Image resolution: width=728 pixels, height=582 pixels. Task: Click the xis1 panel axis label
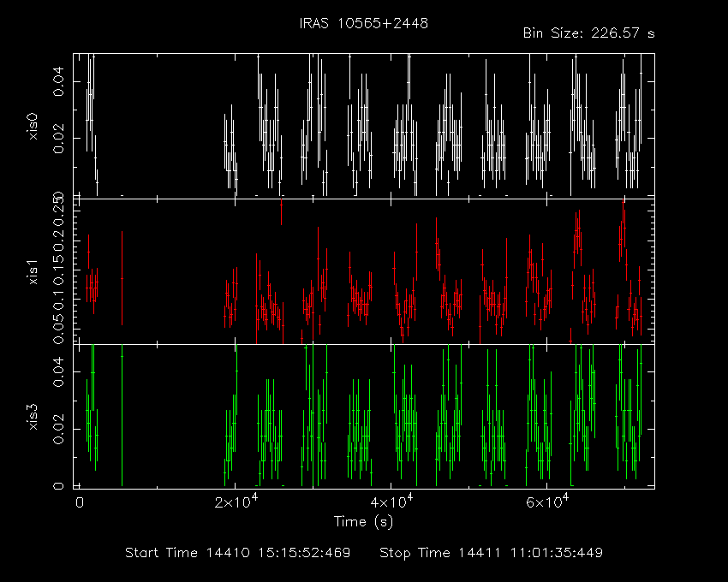click(x=33, y=272)
